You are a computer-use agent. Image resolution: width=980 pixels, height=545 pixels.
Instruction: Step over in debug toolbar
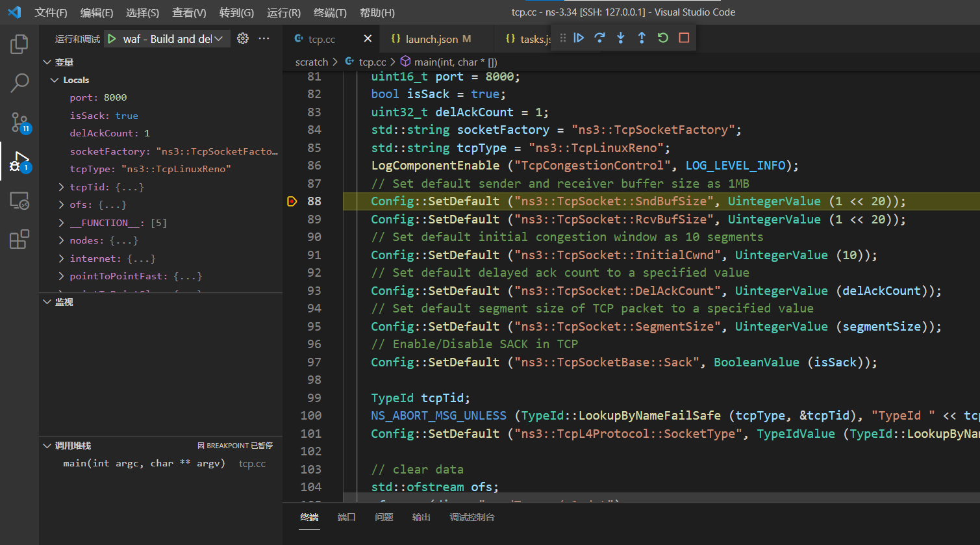(x=599, y=38)
